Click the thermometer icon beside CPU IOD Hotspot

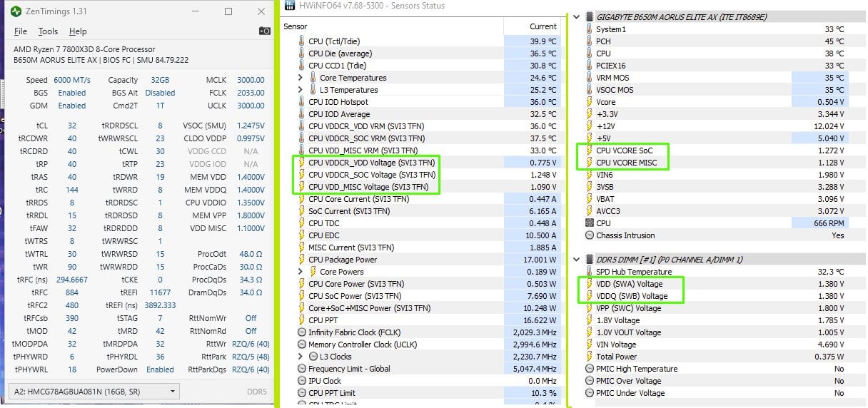pyautogui.click(x=302, y=102)
